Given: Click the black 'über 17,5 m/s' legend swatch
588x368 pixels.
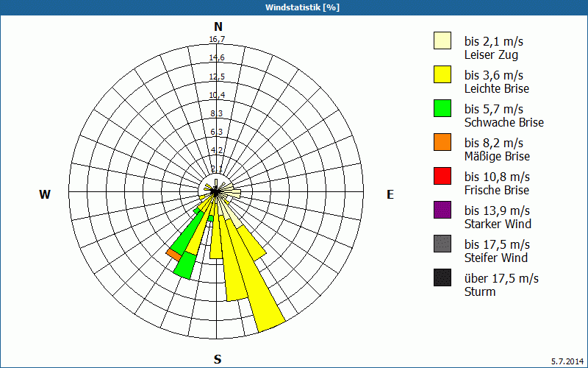Looking at the screenshot, I should (442, 277).
